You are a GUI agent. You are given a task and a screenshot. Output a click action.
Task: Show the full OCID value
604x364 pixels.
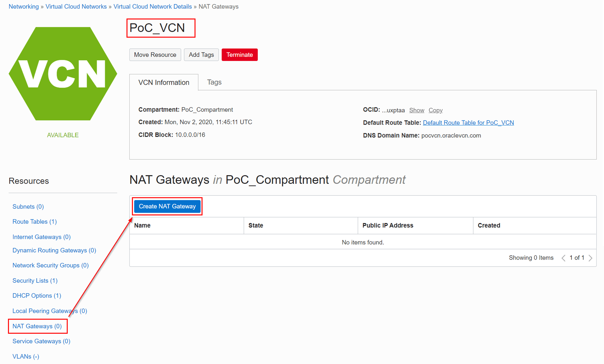417,110
